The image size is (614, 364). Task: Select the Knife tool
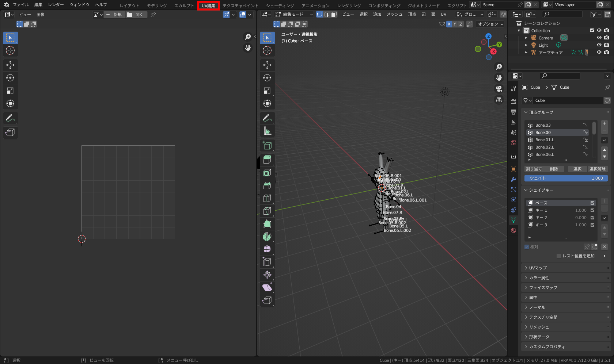tap(267, 211)
